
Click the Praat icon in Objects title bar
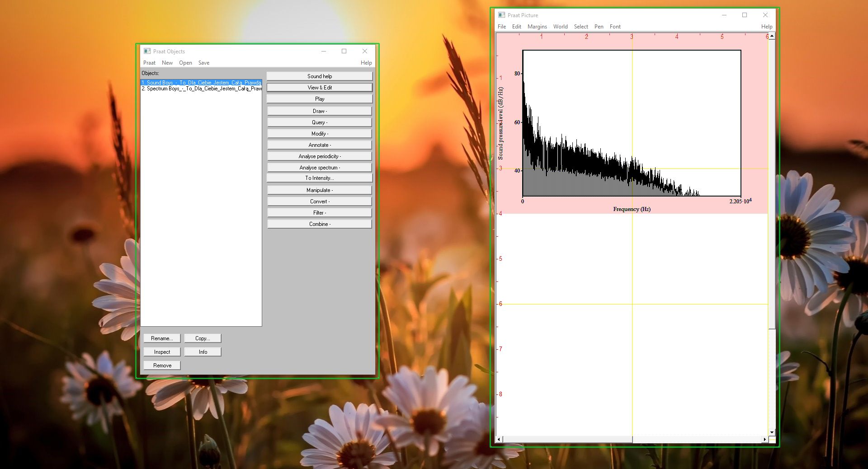point(146,51)
